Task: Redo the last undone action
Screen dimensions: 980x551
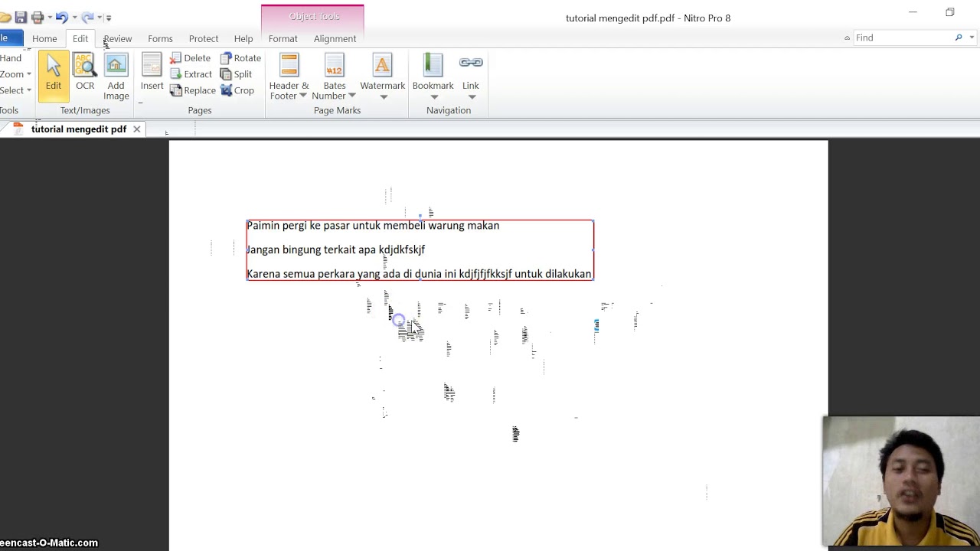Action: tap(87, 17)
